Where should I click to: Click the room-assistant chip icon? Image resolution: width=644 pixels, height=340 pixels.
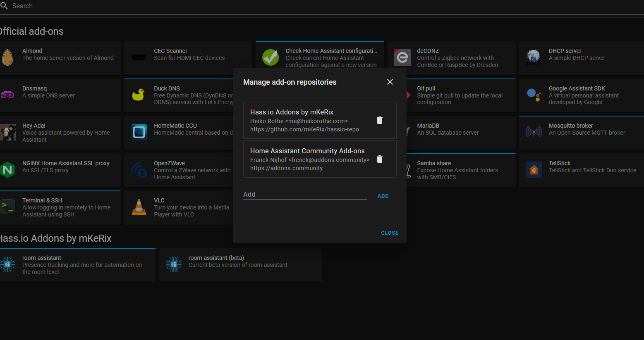click(x=7, y=264)
